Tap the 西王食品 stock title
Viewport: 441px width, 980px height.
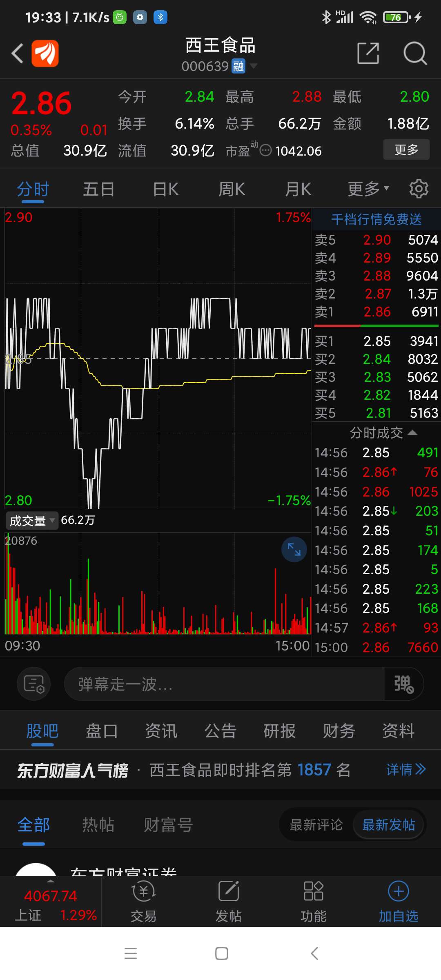[220, 45]
